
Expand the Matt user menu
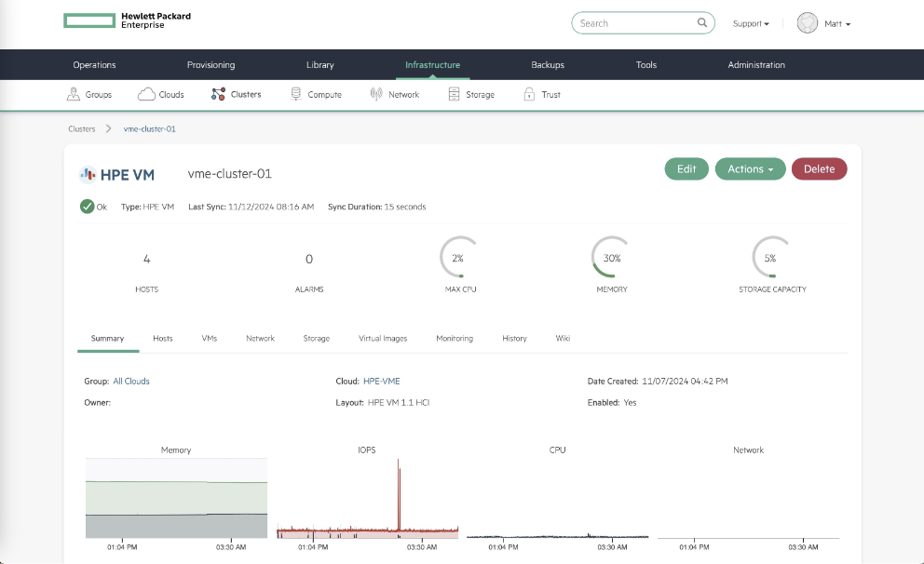[x=836, y=23]
